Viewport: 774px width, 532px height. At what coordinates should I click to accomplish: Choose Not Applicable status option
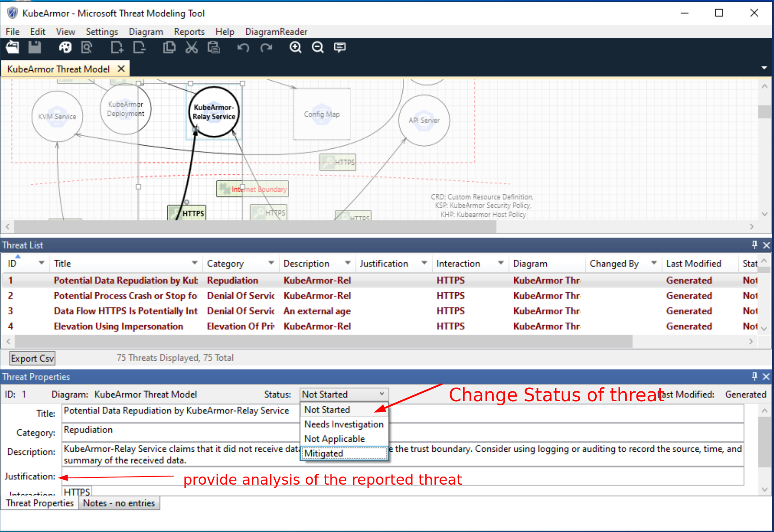(x=344, y=439)
